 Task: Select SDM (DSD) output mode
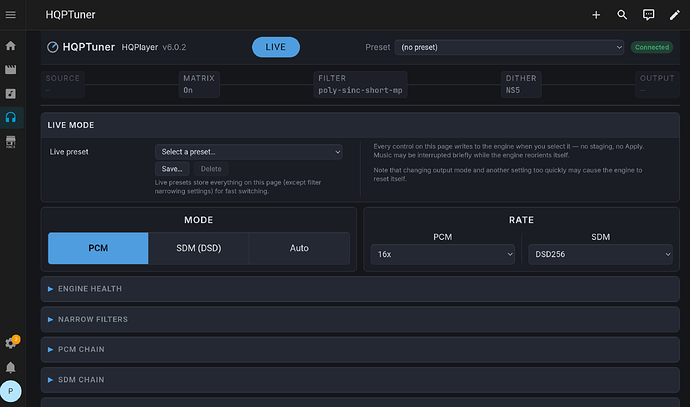(x=199, y=248)
